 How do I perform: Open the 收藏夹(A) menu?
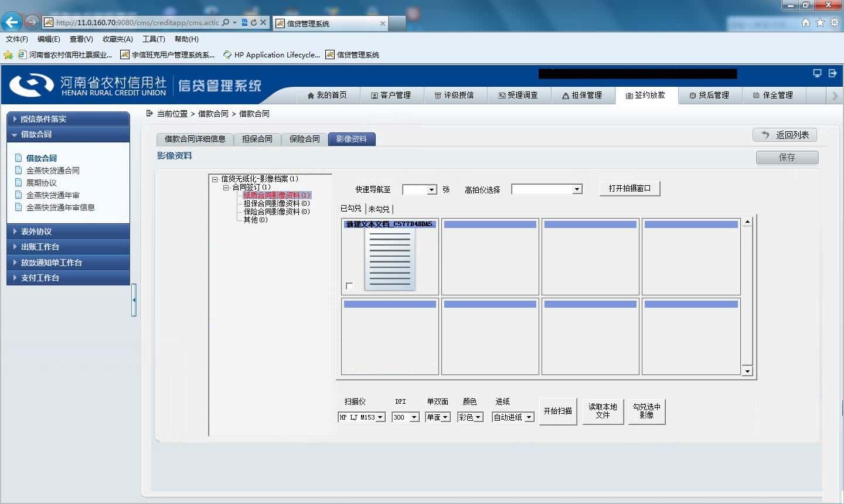(x=117, y=39)
